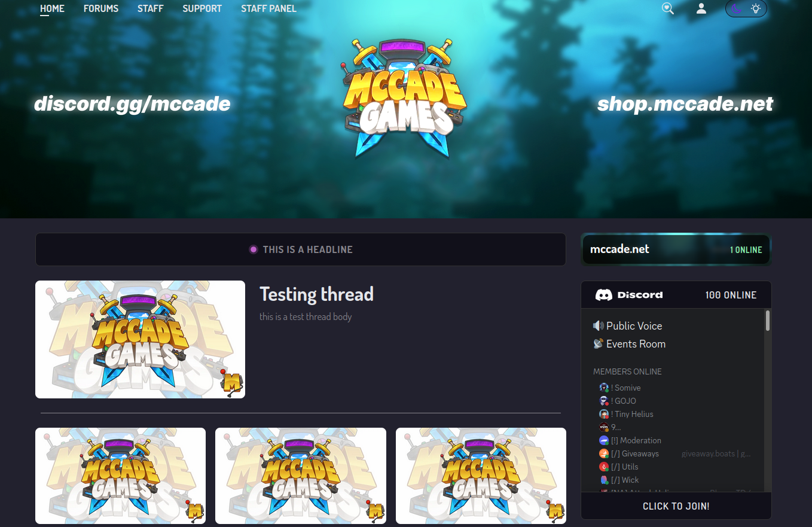Click the Discord logo in widget
The image size is (812, 527).
point(629,295)
